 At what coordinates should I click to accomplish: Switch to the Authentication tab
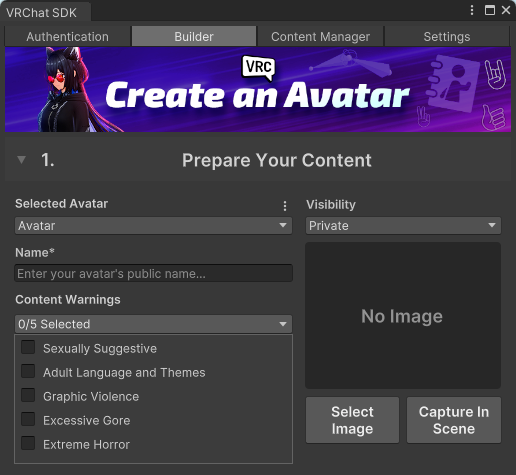[x=67, y=36]
